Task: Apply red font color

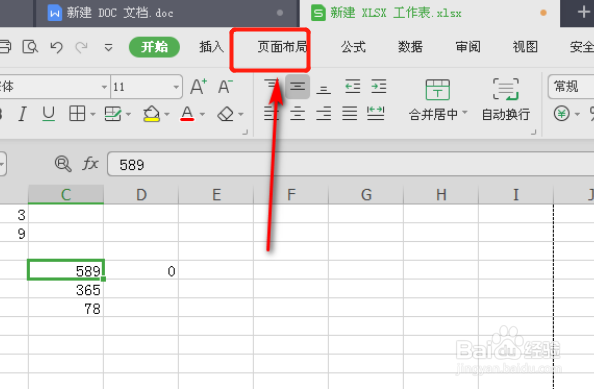Action: tap(187, 114)
